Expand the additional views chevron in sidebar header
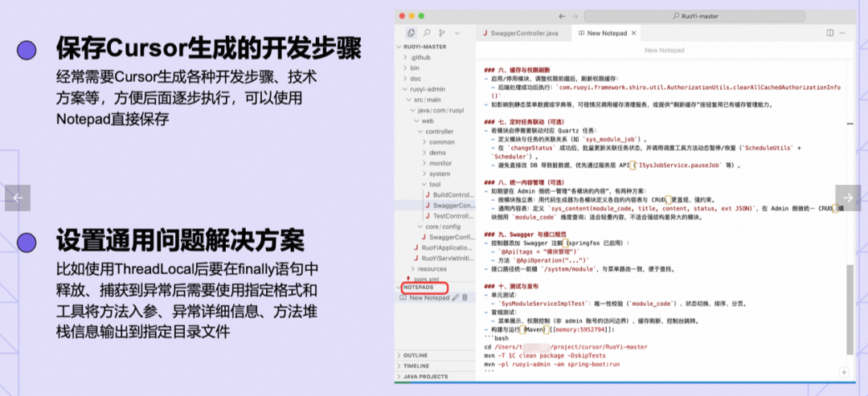This screenshot has height=396, width=868. (x=457, y=33)
